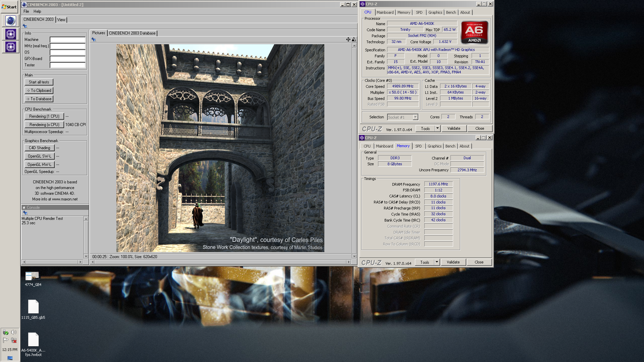Open Tools dropdown arrow in bottom CPU-Z
This screenshot has width=644, height=362.
pos(437,262)
